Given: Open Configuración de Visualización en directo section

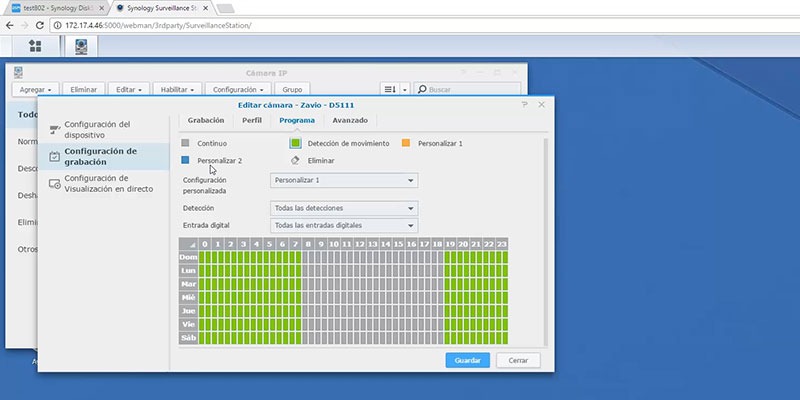Looking at the screenshot, I should click(x=104, y=184).
